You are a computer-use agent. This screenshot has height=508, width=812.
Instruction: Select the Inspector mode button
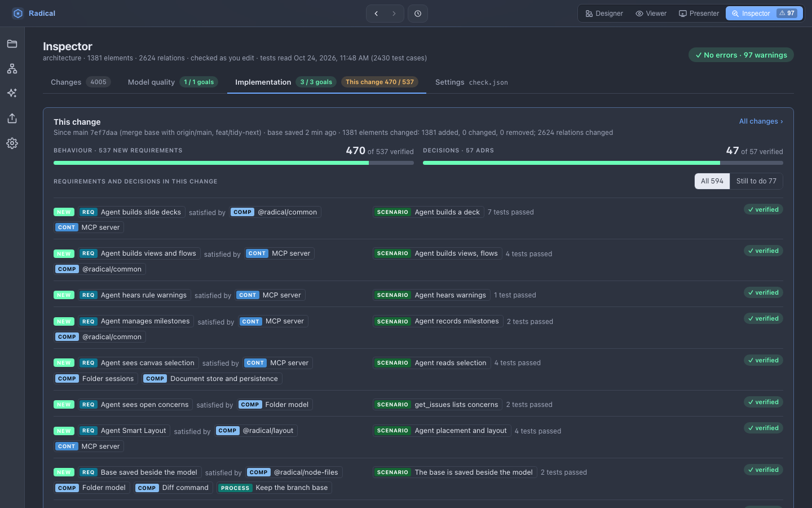click(x=764, y=14)
